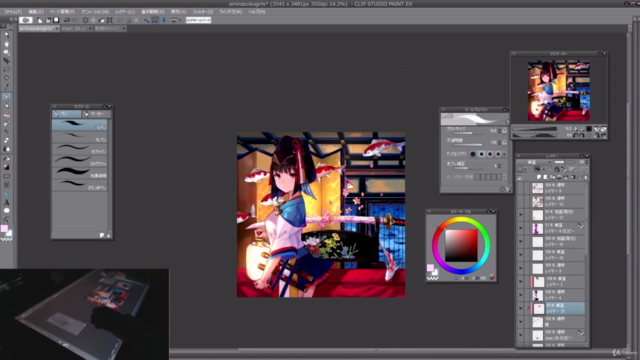Click the Save icon in command bar
Image resolution: width=640 pixels, height=360 pixels.
point(56,20)
